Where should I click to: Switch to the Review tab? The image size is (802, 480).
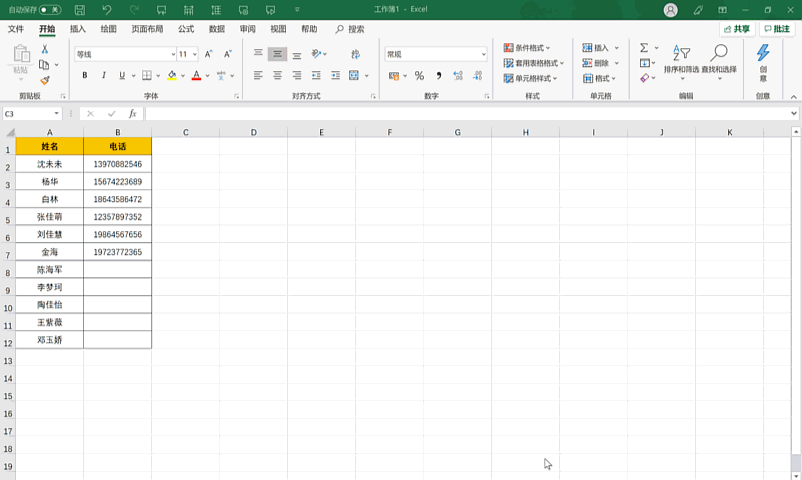tap(248, 29)
